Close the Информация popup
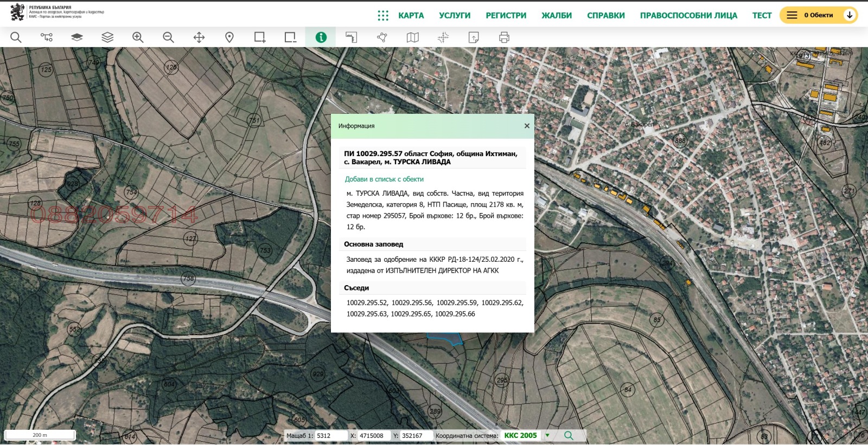The width and height of the screenshot is (868, 445). coord(527,126)
